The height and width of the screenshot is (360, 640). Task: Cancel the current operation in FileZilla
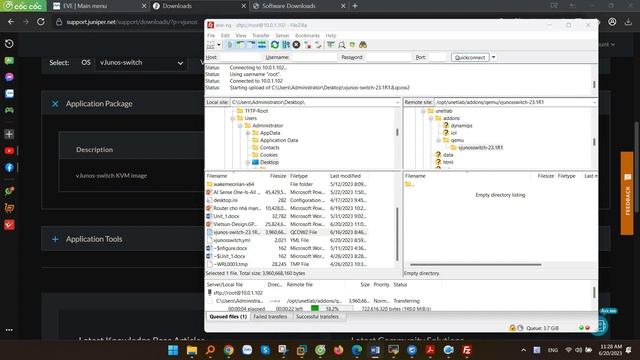click(296, 45)
